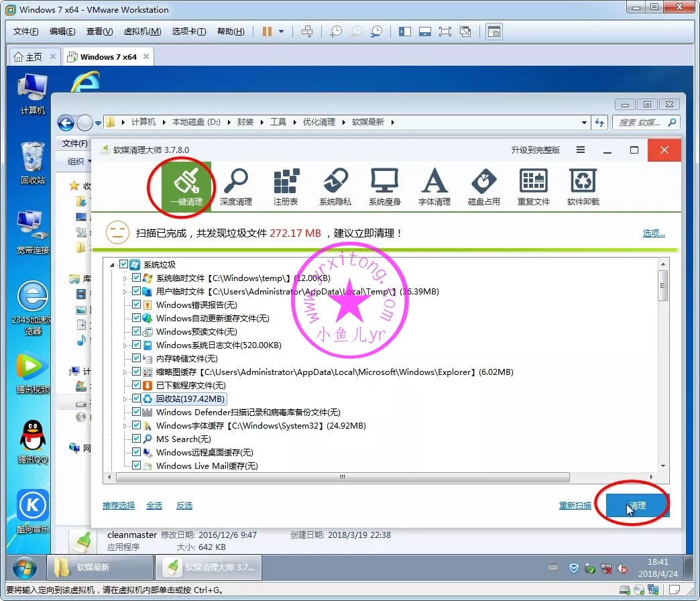Expand the Windows字体缓存 entry
The width and height of the screenshot is (700, 601).
[x=125, y=426]
